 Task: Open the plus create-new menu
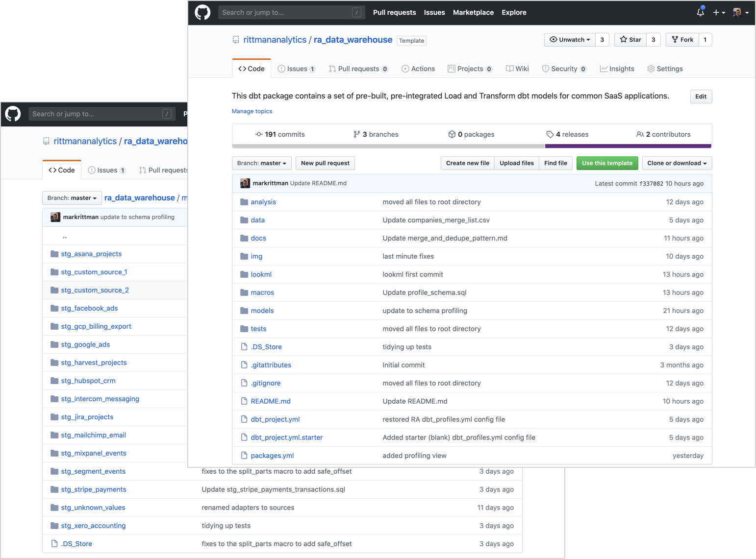pos(719,12)
